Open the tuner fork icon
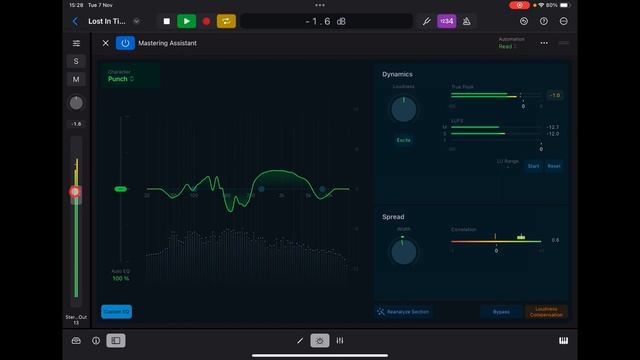The width and height of the screenshot is (640, 360). (x=426, y=21)
